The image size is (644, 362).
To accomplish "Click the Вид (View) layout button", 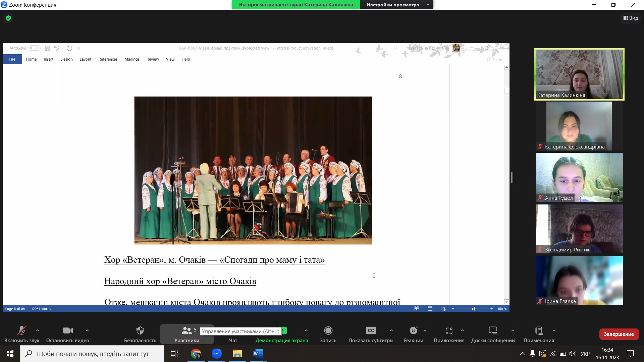I will (631, 18).
